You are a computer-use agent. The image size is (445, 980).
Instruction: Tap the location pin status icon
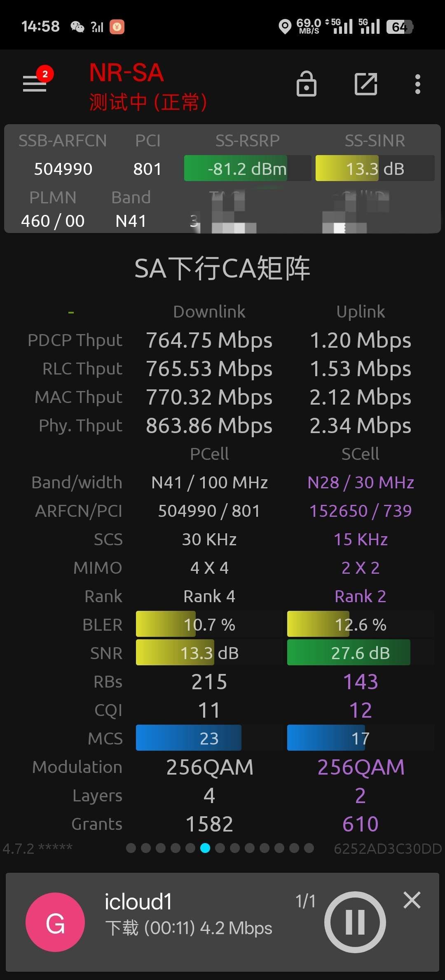click(x=285, y=27)
